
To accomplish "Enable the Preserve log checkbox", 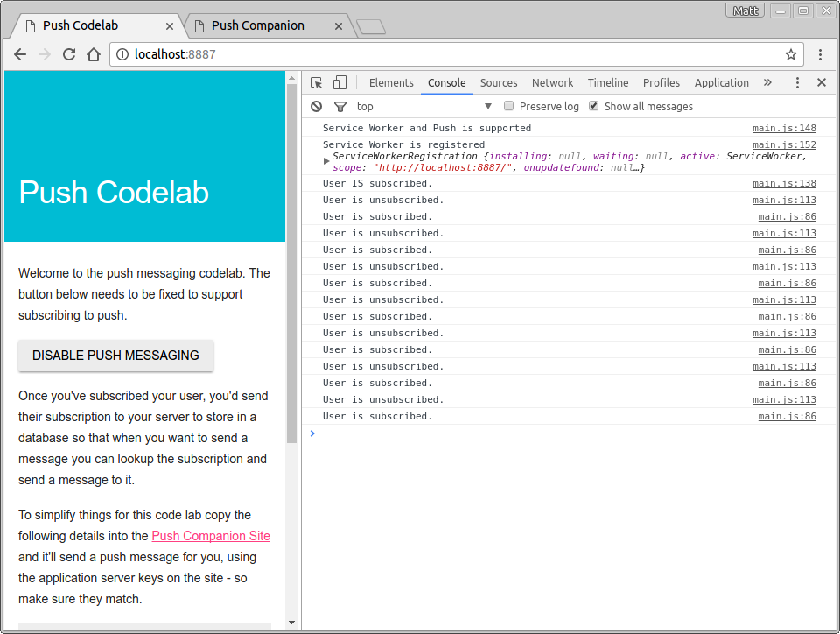I will coord(508,106).
